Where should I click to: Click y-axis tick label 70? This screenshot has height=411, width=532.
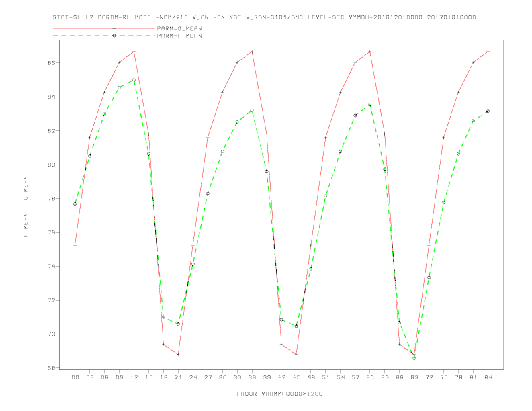[x=51, y=334]
